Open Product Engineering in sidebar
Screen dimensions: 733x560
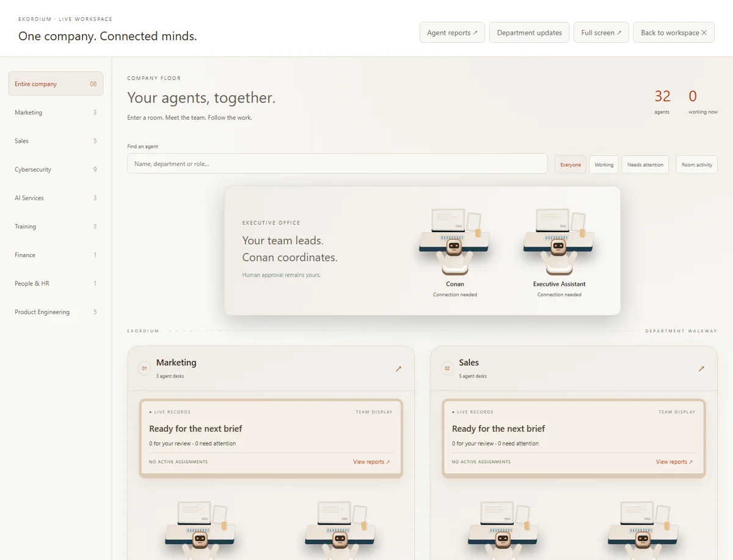click(56, 312)
